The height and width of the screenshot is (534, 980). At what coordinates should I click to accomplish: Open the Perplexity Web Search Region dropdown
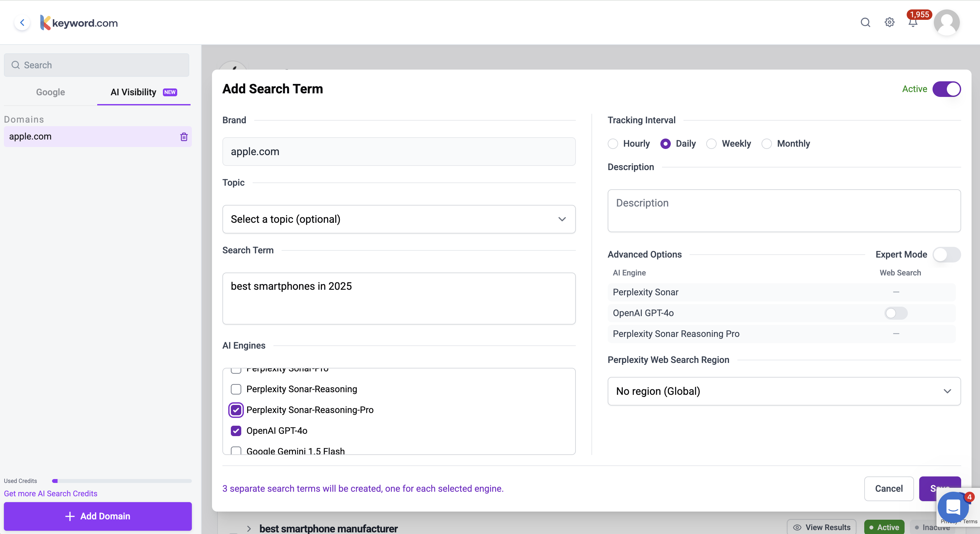click(x=784, y=391)
